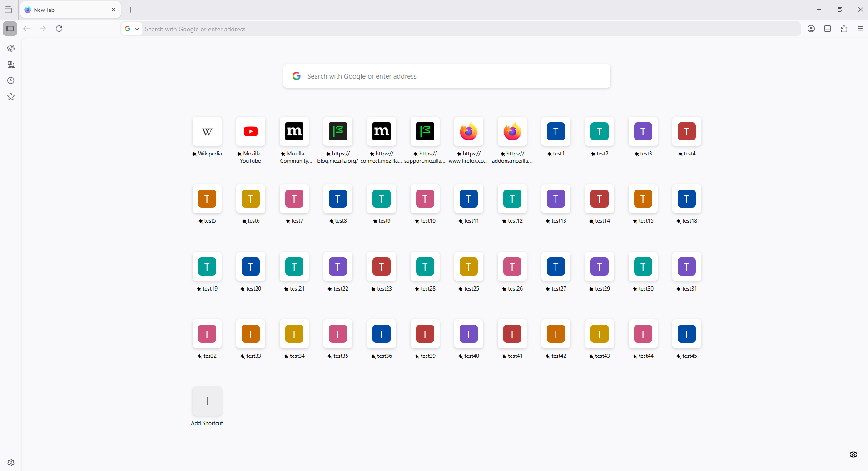Open the history sidebar panel

[x=11, y=80]
